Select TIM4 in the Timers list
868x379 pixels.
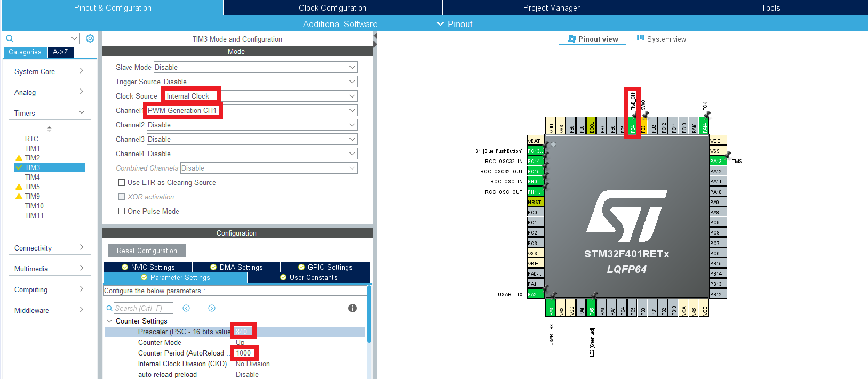33,177
